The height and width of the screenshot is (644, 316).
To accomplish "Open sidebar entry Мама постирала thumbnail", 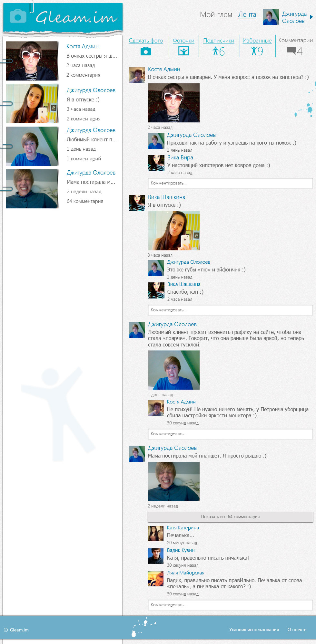I will click(32, 189).
